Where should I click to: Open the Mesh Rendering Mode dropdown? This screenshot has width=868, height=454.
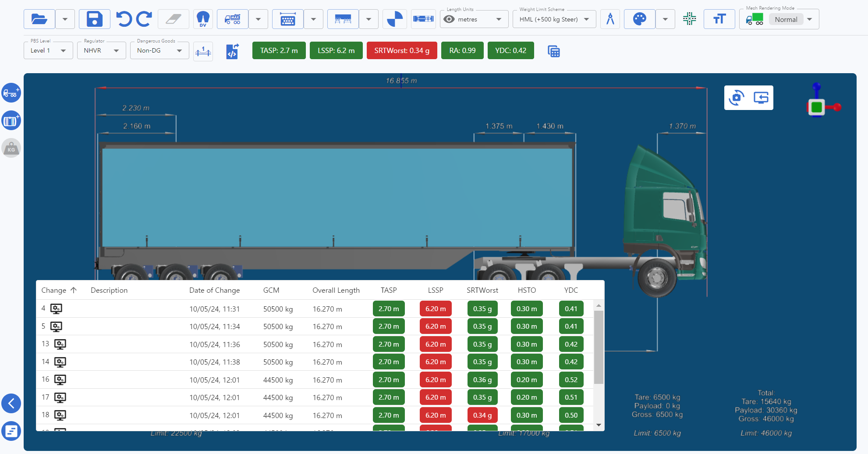coord(779,19)
